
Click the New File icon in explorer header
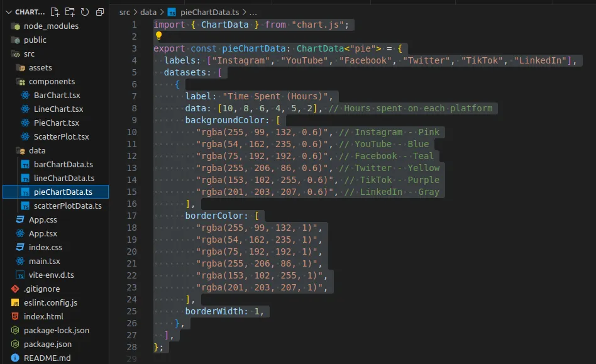coord(55,12)
